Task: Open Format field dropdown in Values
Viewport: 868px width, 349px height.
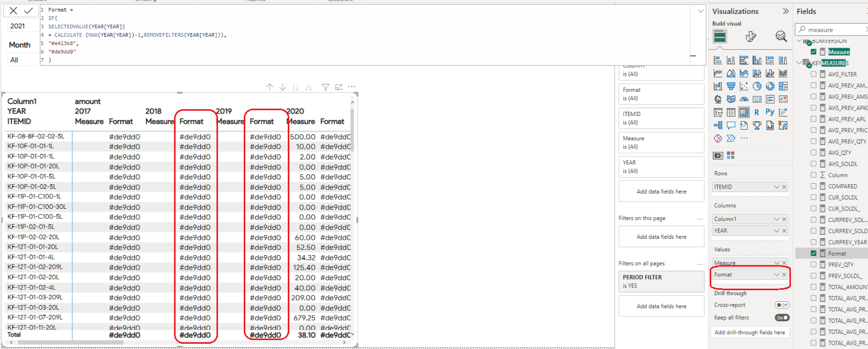Action: pos(776,274)
